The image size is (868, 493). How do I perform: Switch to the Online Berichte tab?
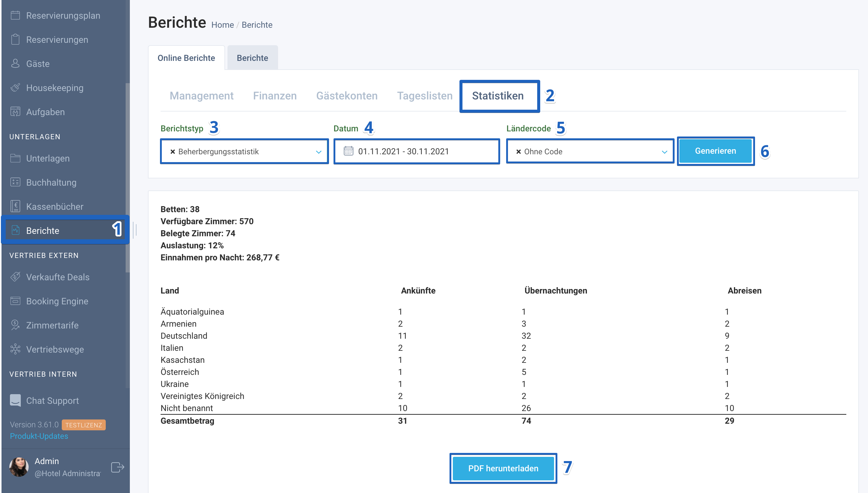coord(186,58)
